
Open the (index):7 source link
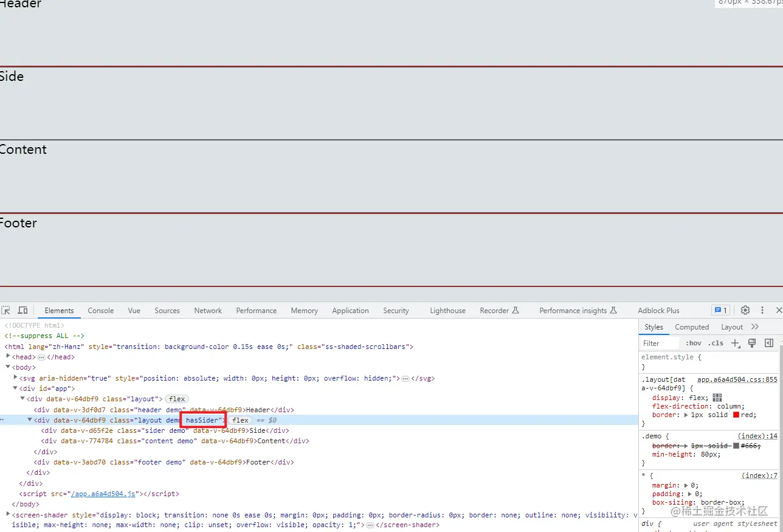point(759,475)
